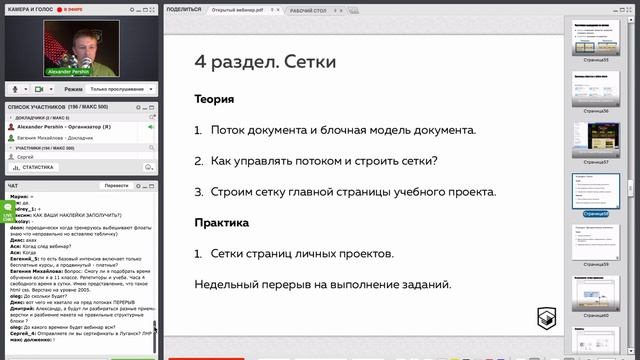Select the current slide thumbnail Страница58
640x360 pixels.
pyautogui.click(x=596, y=191)
